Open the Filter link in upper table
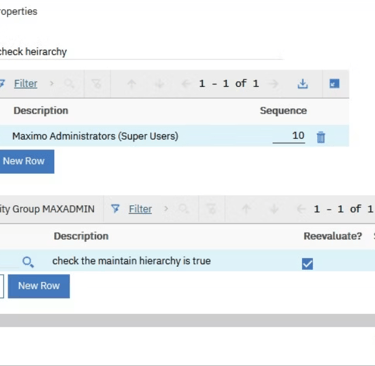 pyautogui.click(x=26, y=84)
